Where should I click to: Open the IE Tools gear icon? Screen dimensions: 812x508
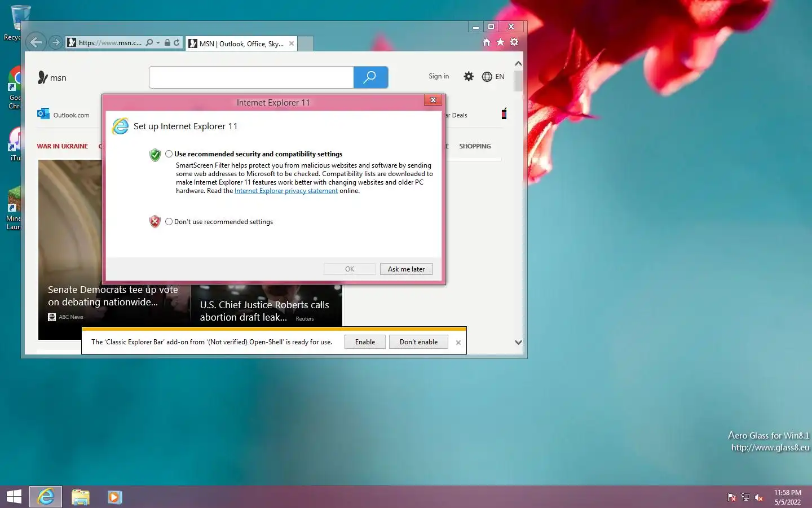(x=514, y=42)
